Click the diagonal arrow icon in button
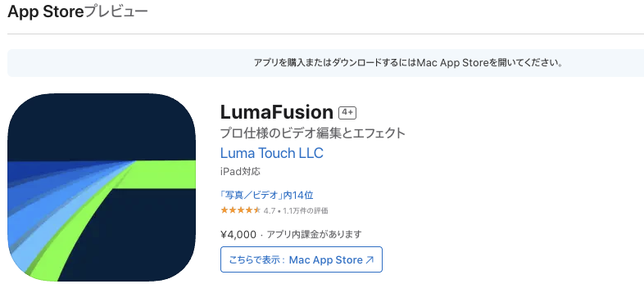The image size is (644, 302). click(370, 259)
